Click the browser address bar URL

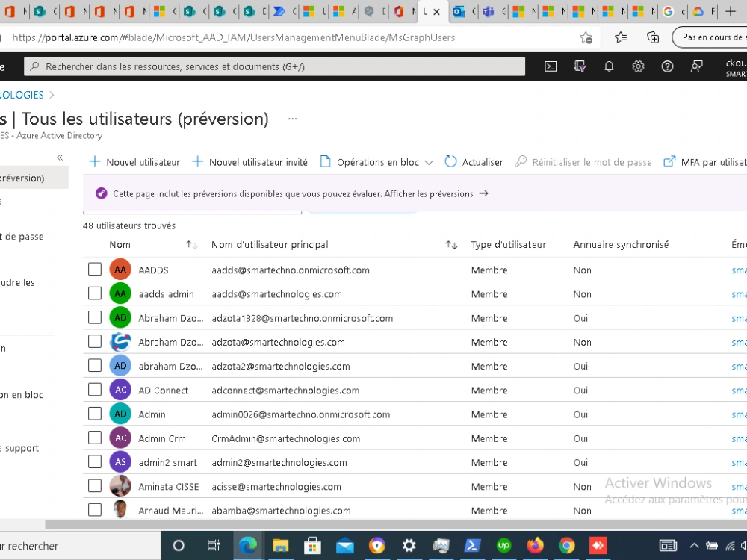233,37
